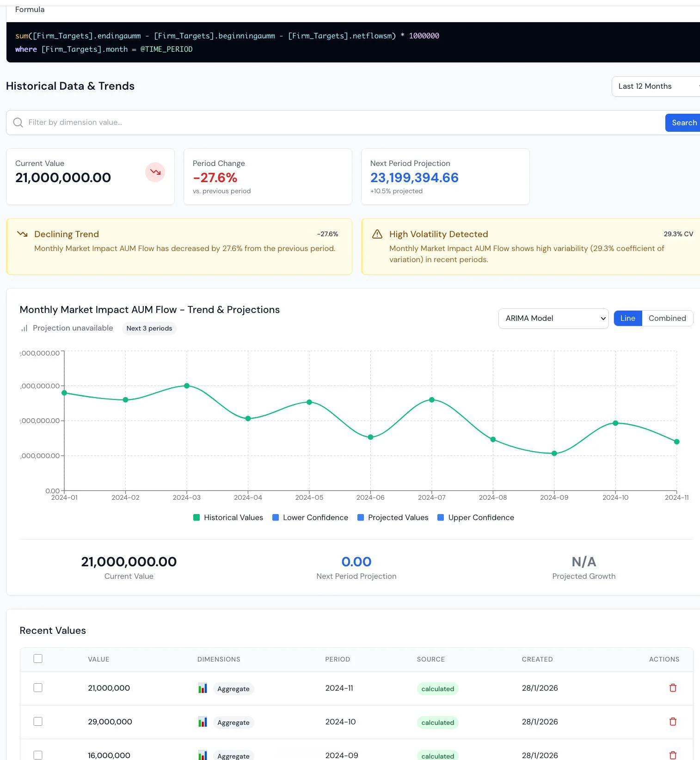
Task: Click the 2024-07 data point on chart
Action: tap(432, 400)
